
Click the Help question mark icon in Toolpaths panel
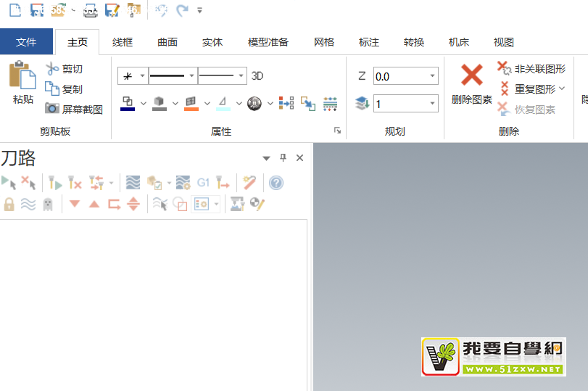click(276, 183)
